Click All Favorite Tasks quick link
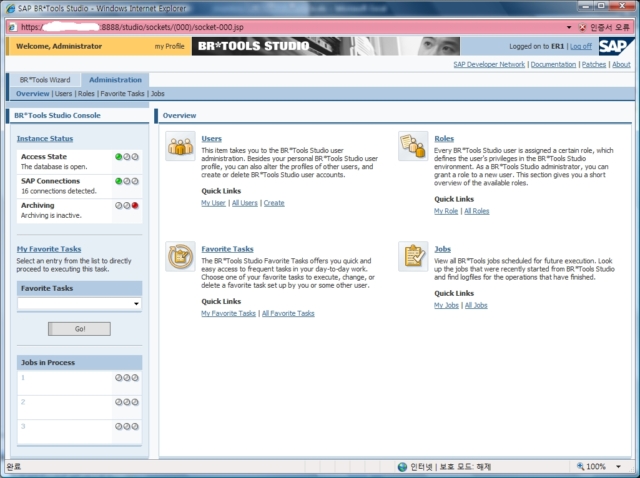 (288, 313)
